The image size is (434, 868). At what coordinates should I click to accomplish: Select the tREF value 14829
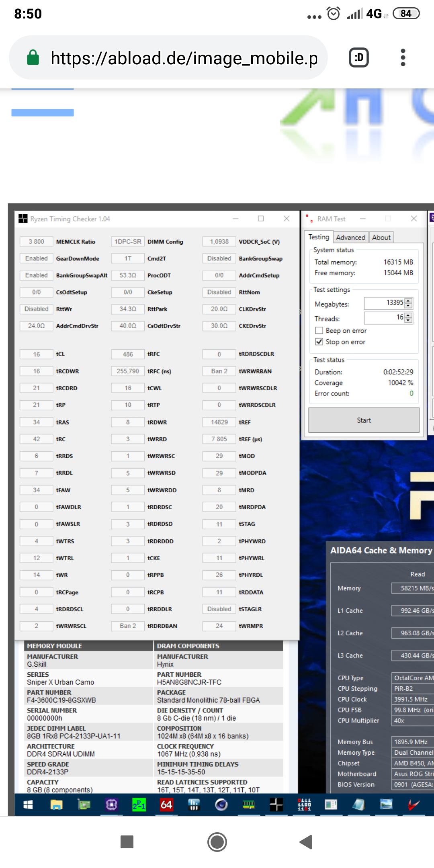(x=219, y=422)
